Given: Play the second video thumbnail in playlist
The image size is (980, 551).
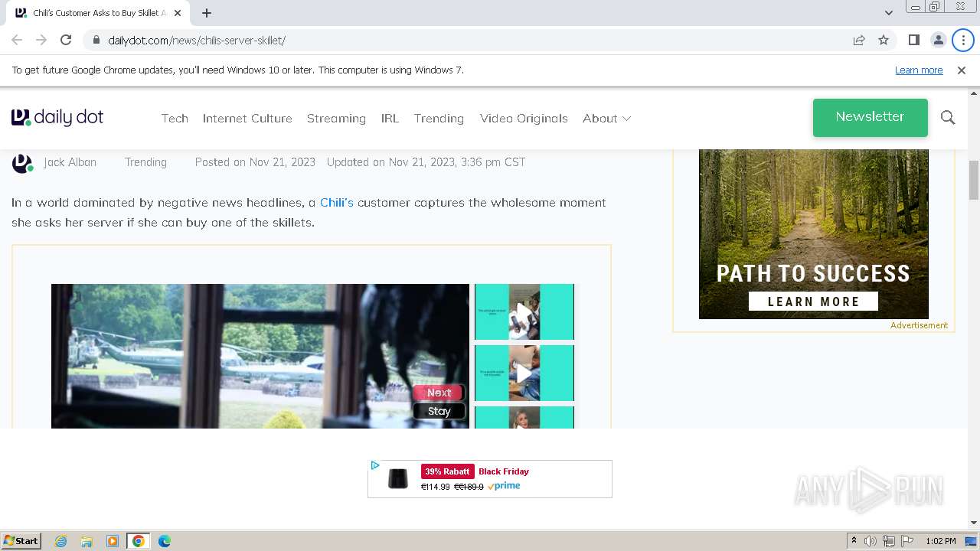Looking at the screenshot, I should [x=524, y=373].
